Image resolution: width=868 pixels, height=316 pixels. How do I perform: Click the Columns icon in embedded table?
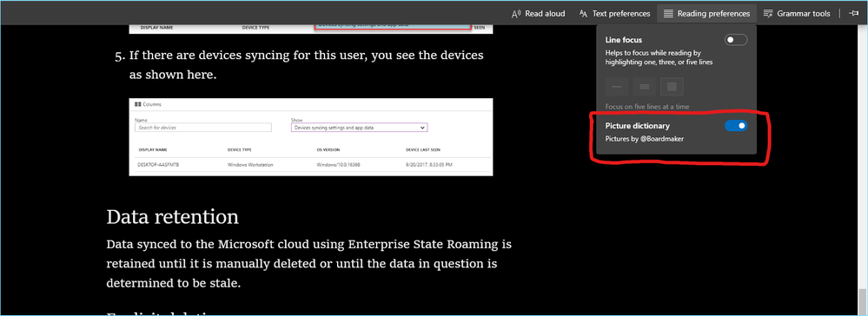pyautogui.click(x=138, y=104)
